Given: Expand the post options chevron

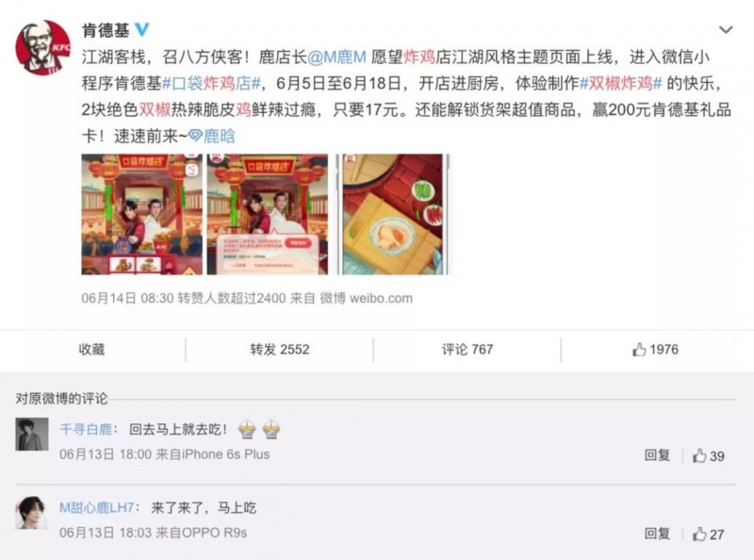Looking at the screenshot, I should [725, 30].
